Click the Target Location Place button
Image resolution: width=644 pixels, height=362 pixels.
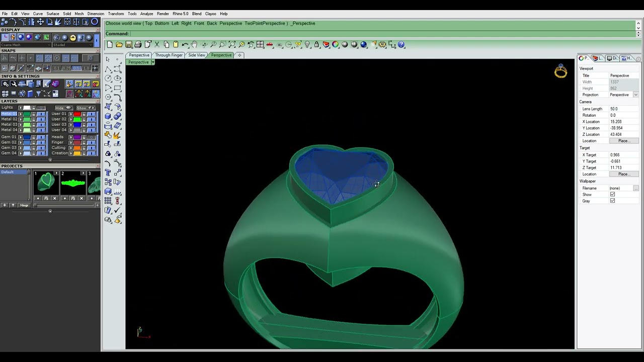623,174
